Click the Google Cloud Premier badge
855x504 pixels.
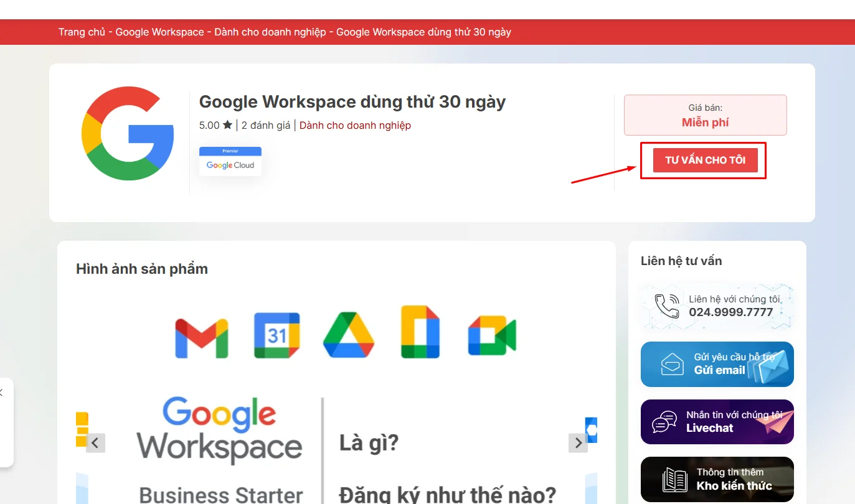click(x=230, y=162)
